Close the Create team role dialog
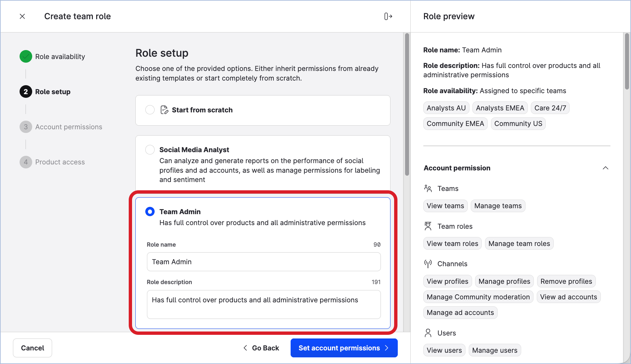 tap(22, 16)
